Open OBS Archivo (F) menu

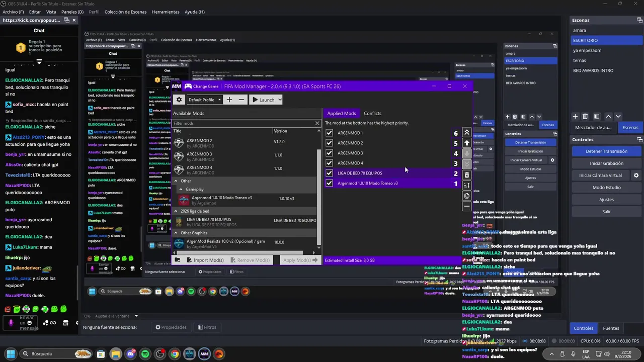13,12
